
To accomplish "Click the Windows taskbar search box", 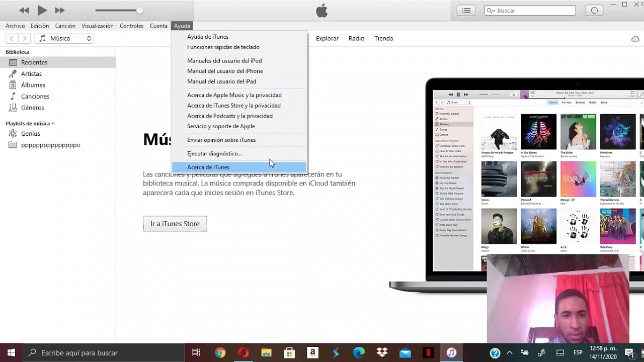I will pyautogui.click(x=104, y=352).
